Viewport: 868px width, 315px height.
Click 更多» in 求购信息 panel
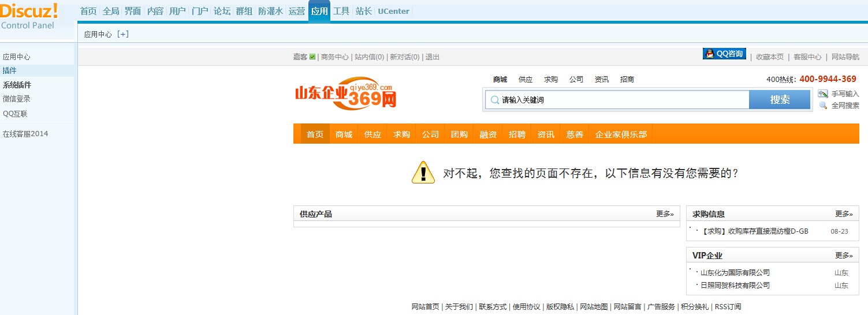tap(844, 214)
